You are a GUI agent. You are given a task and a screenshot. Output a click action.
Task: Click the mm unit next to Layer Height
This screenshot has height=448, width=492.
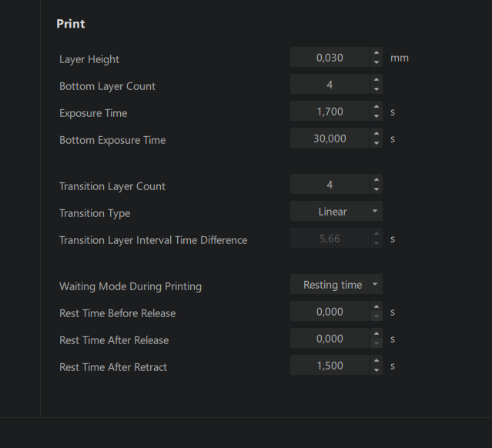pos(400,58)
